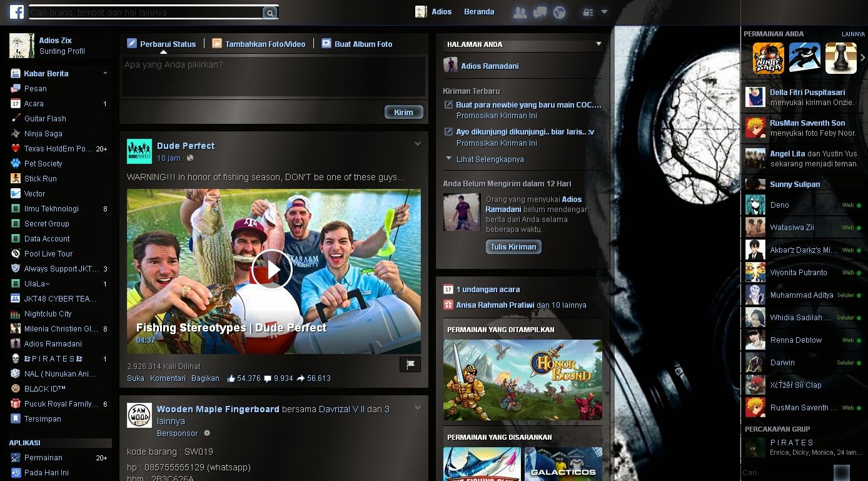Click the search magnifier button
This screenshot has height=481, width=868.
pyautogui.click(x=270, y=13)
